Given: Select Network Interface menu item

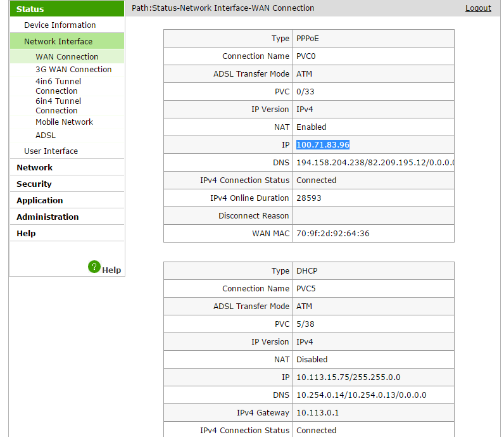Looking at the screenshot, I should pos(67,41).
